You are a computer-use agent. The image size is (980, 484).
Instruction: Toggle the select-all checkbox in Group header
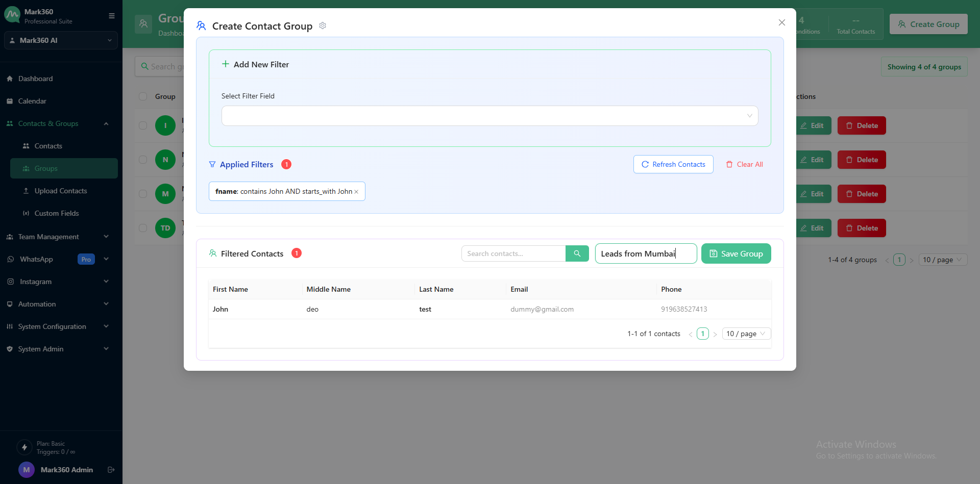coord(143,96)
